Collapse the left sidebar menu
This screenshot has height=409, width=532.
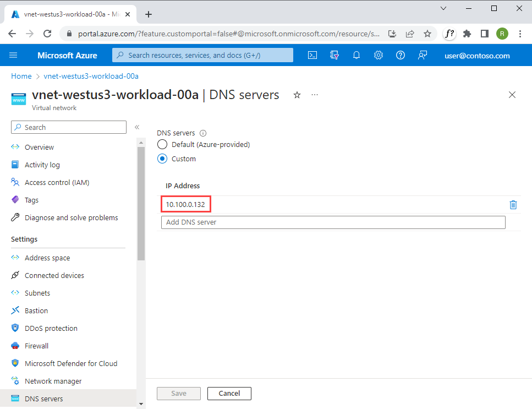137,127
